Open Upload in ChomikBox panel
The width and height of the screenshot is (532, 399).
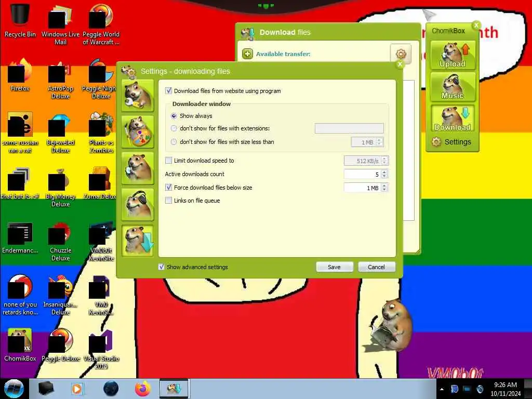453,55
